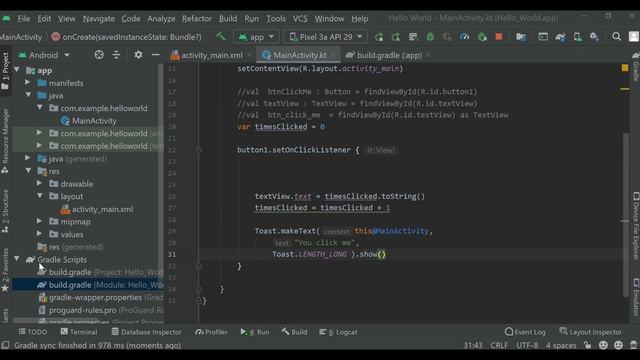This screenshot has width=640, height=360.
Task: Click the read-only lock icon in status bar
Action: click(x=587, y=345)
